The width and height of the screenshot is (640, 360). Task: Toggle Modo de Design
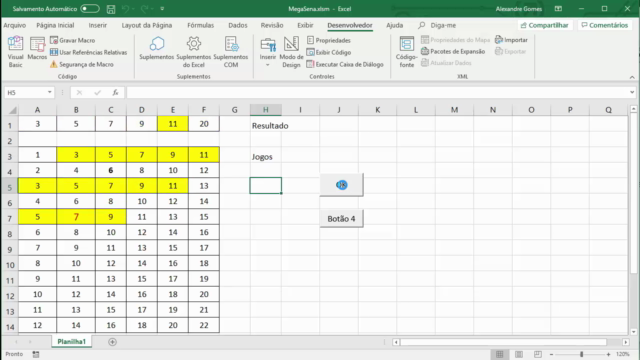point(291,52)
